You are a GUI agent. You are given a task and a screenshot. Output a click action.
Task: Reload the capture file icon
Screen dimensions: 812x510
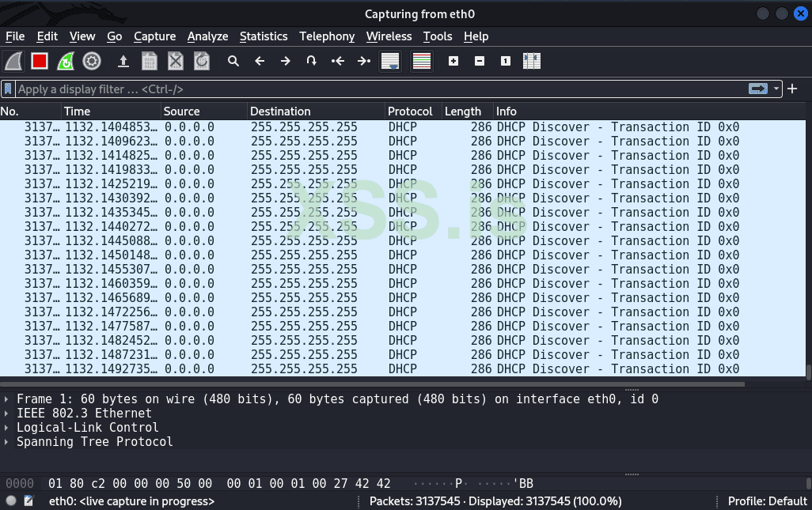tap(201, 61)
